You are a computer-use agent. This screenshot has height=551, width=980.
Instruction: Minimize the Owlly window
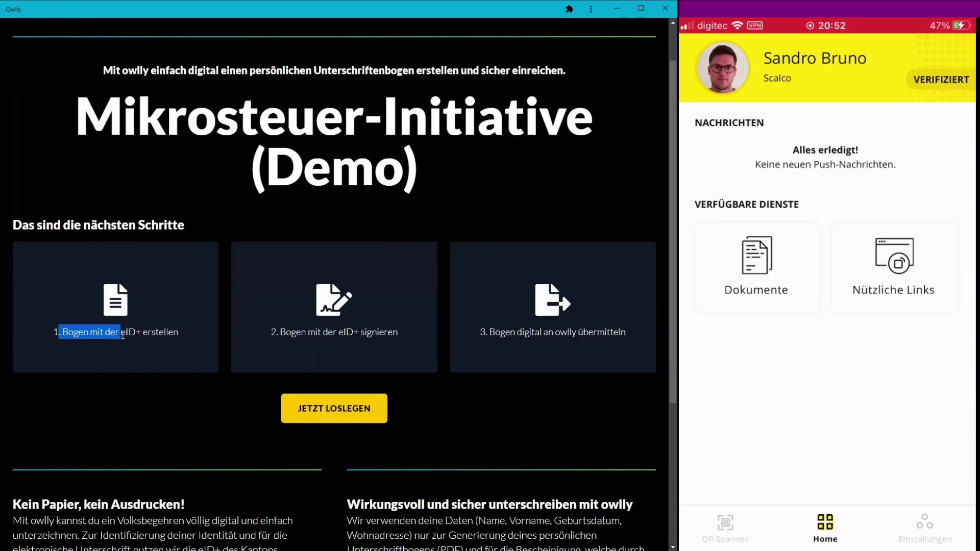click(x=617, y=8)
